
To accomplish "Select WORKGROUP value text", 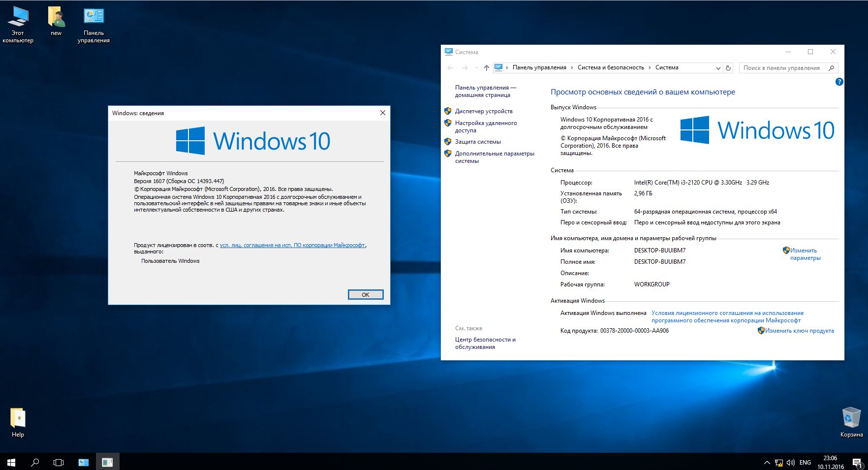I will tap(651, 284).
